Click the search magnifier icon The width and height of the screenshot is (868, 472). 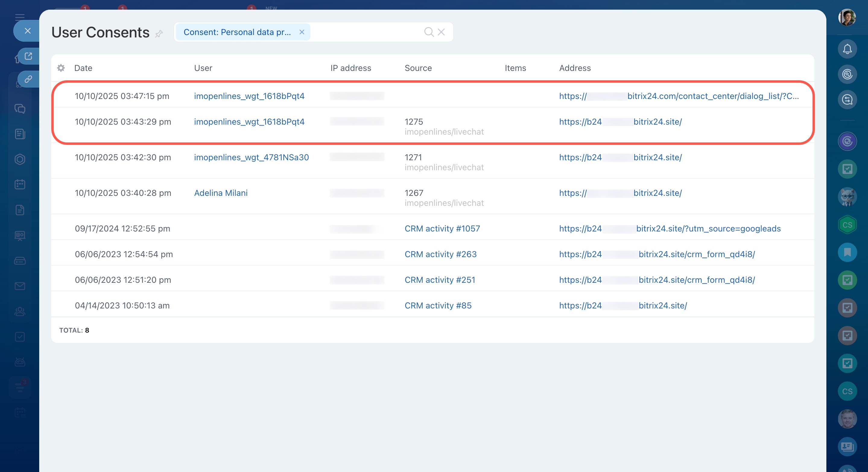(x=429, y=32)
